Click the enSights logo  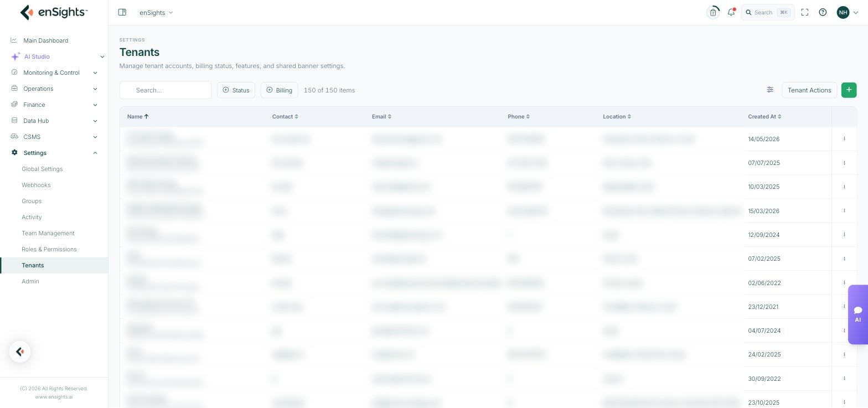(x=54, y=12)
